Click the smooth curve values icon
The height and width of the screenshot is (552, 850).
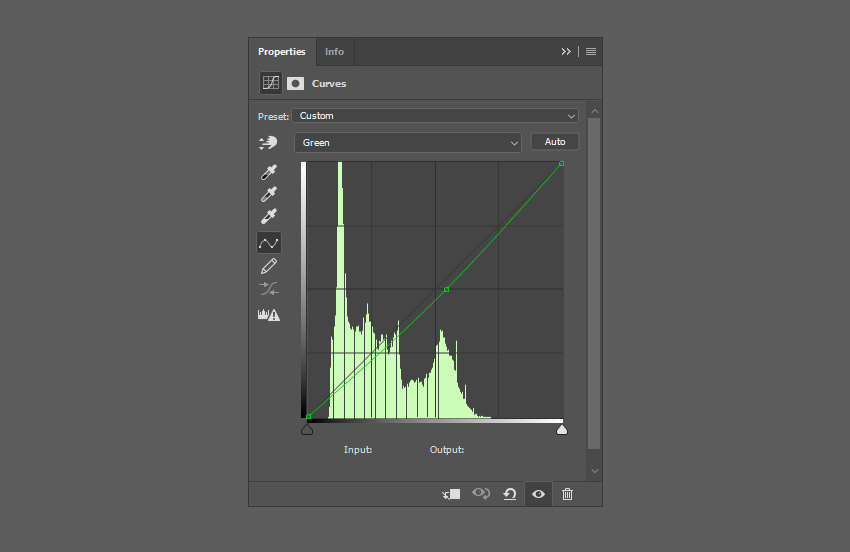point(269,288)
